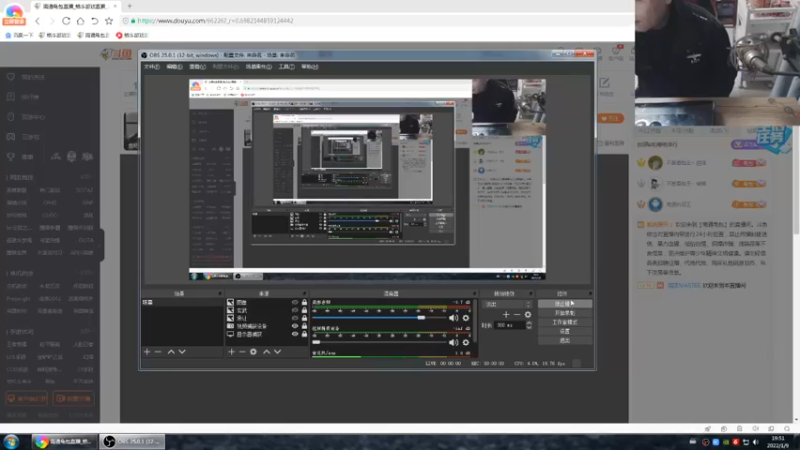
Task: Mute the second mixer channel speaker icon
Action: (453, 342)
